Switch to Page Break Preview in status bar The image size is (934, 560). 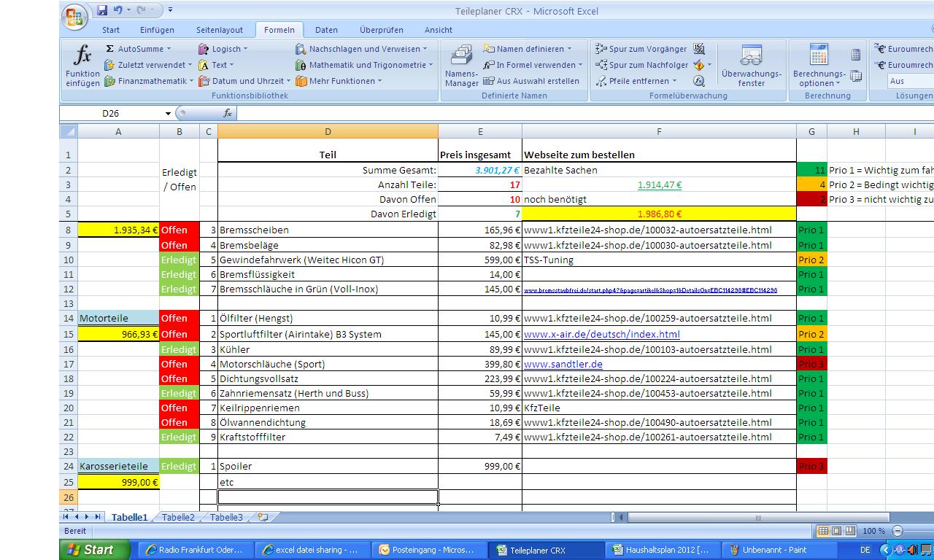[x=849, y=531]
